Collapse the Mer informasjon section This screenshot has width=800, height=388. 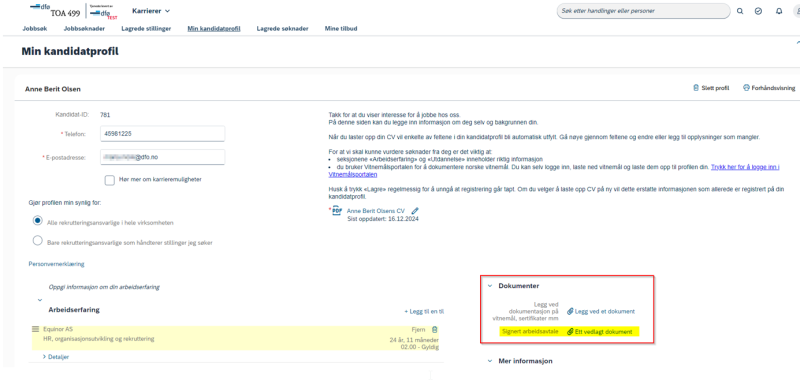pos(489,361)
